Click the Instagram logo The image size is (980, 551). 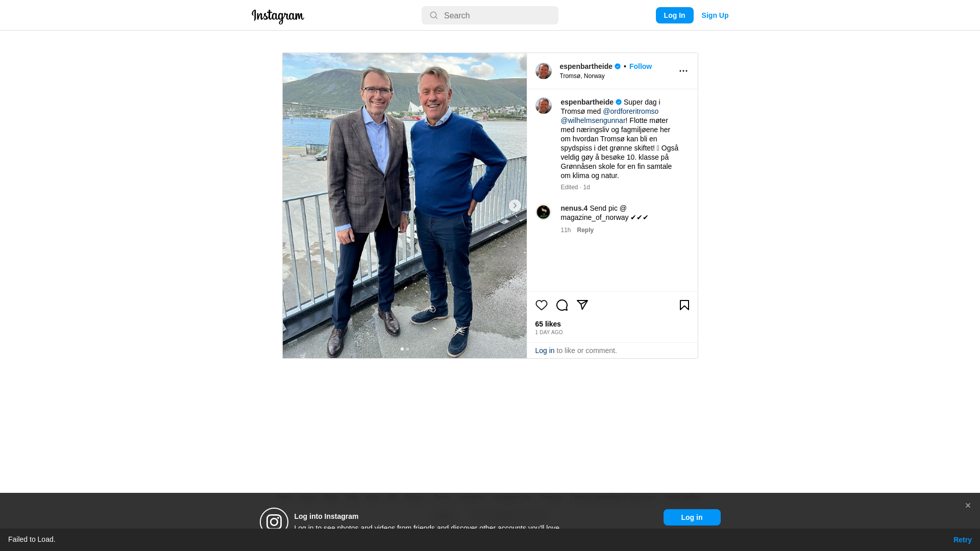278,16
